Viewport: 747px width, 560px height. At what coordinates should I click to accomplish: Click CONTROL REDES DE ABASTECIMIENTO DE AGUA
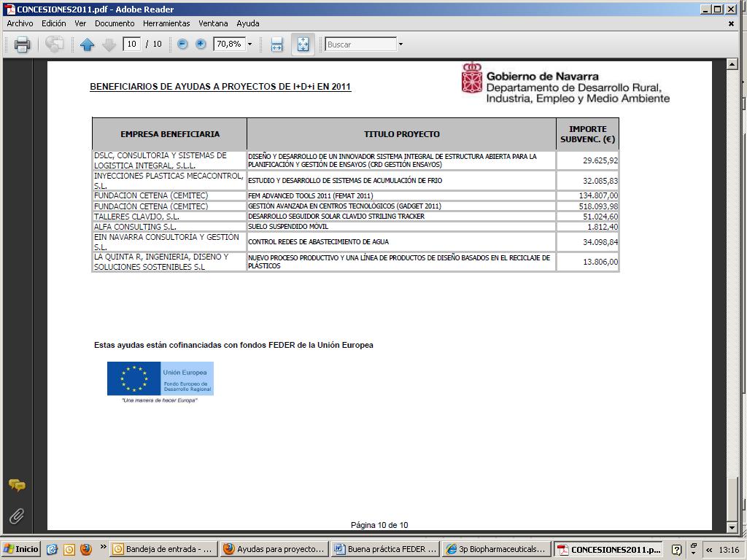click(318, 242)
